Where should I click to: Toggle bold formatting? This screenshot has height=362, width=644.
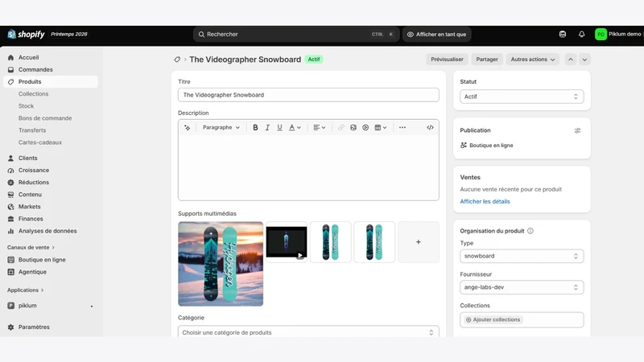click(x=255, y=128)
